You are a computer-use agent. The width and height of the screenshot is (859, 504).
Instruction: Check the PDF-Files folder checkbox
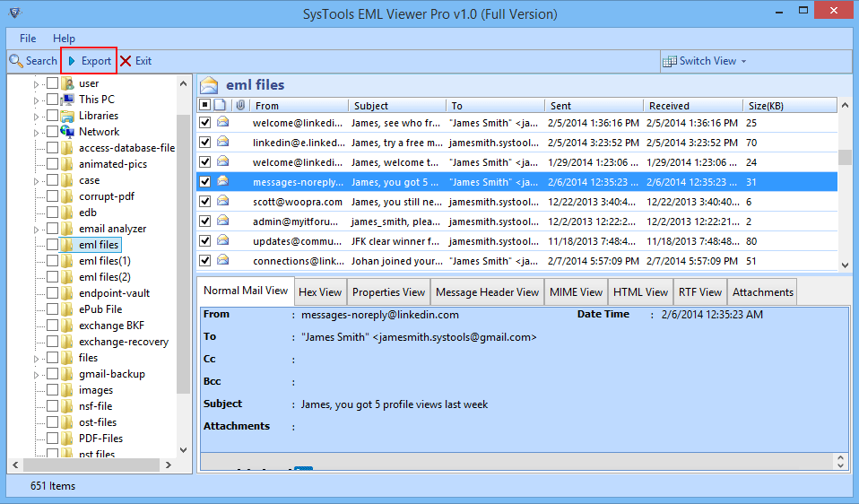point(53,439)
